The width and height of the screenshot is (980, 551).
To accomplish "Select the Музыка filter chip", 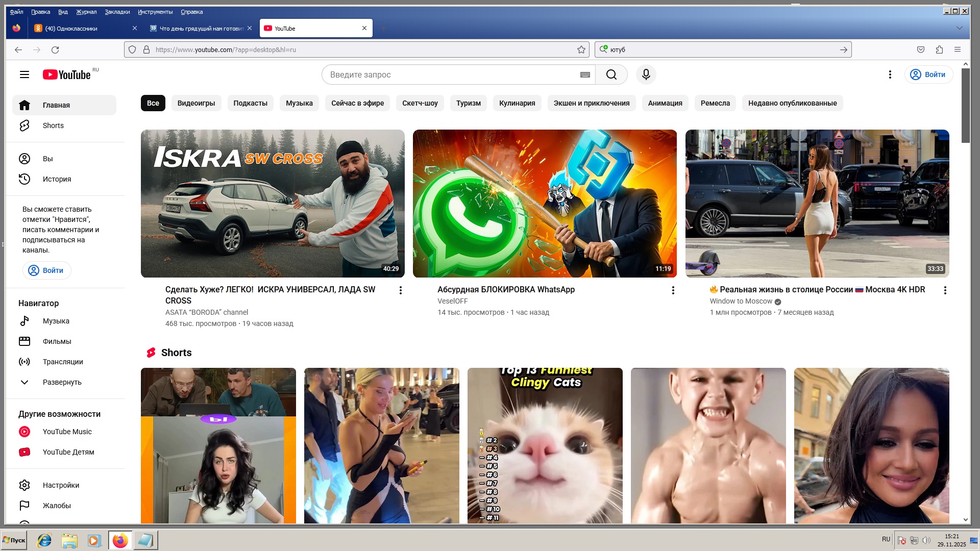I will tap(299, 103).
